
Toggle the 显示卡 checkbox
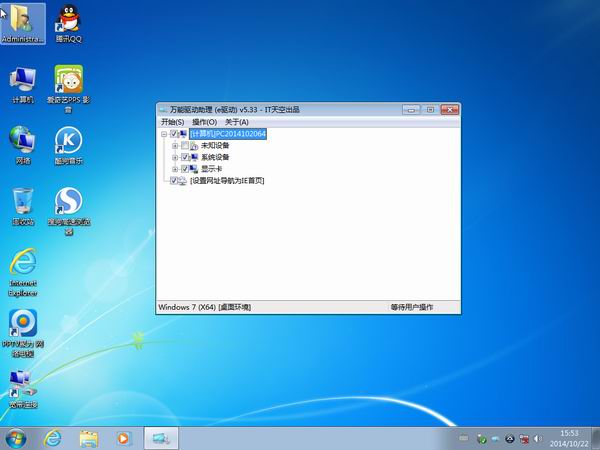tap(185, 169)
